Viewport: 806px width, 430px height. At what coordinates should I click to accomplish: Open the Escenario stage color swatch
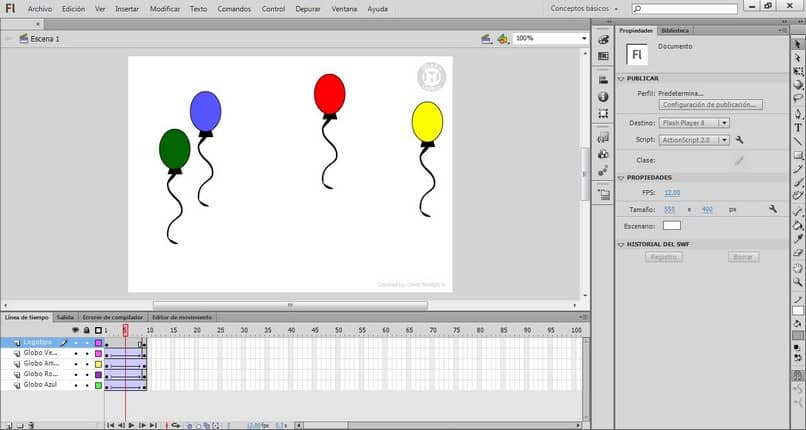click(672, 226)
